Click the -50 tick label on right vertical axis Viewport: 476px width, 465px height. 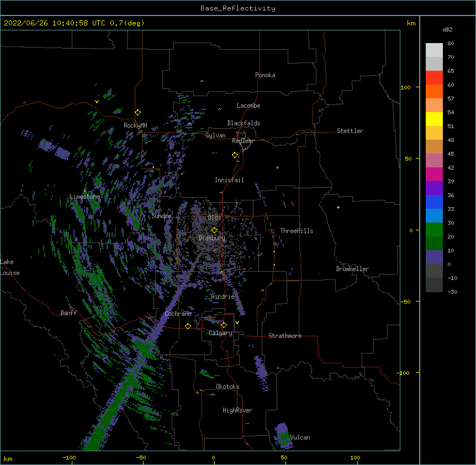coord(405,302)
